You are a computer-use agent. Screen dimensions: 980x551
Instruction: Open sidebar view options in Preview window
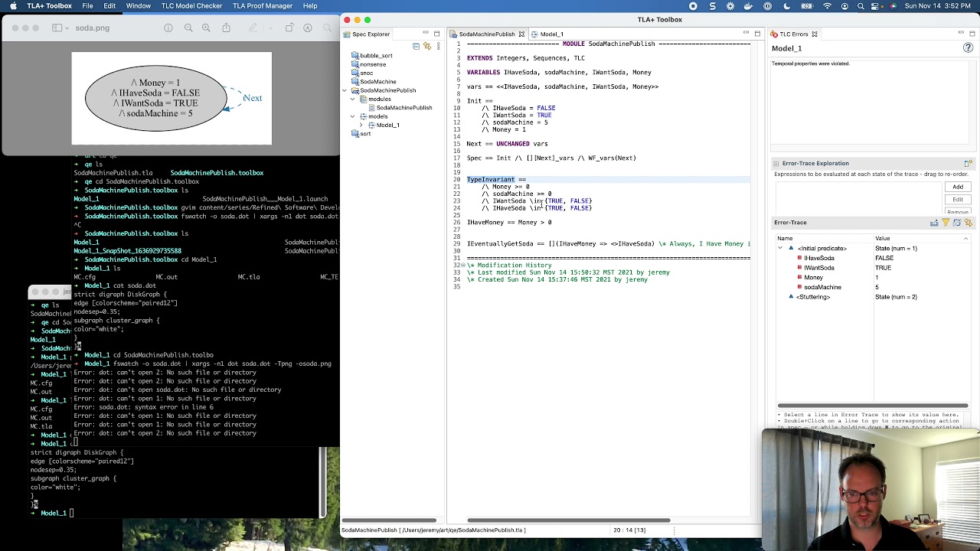pos(60,28)
